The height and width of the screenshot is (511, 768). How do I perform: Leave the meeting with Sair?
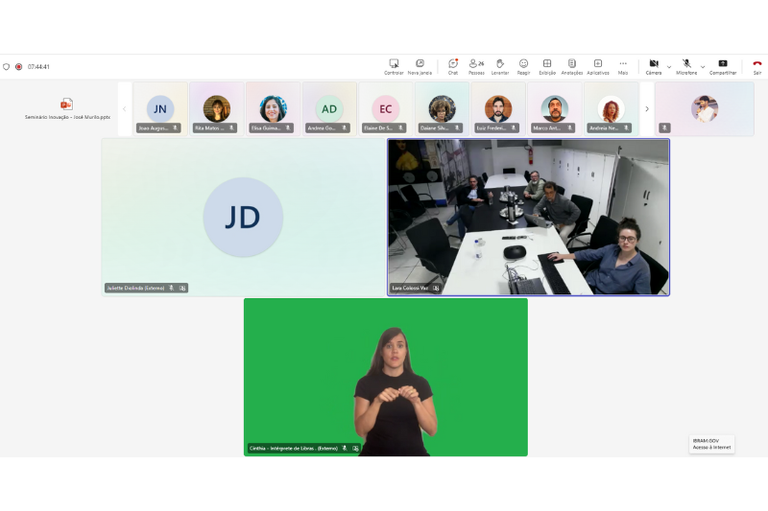point(757,66)
